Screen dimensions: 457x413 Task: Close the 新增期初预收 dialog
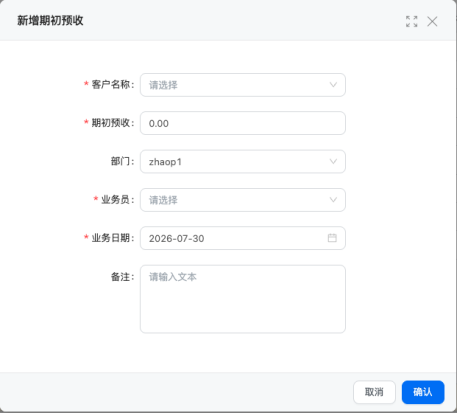tap(432, 21)
